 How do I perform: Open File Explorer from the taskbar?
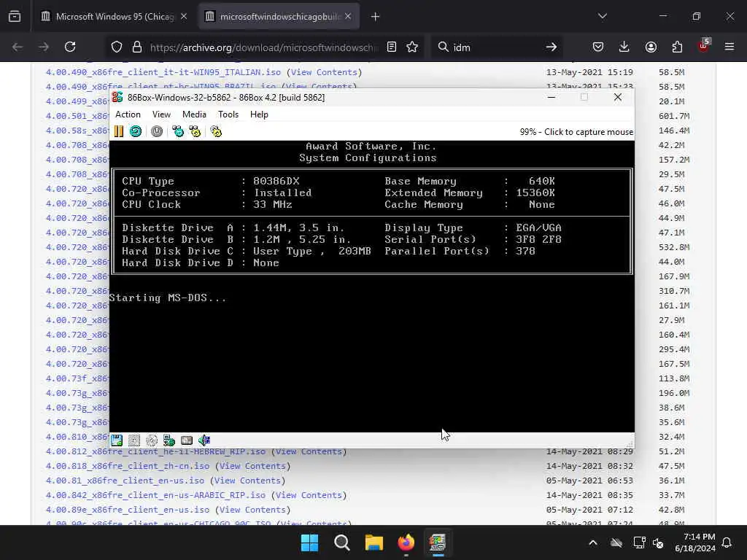pyautogui.click(x=374, y=542)
